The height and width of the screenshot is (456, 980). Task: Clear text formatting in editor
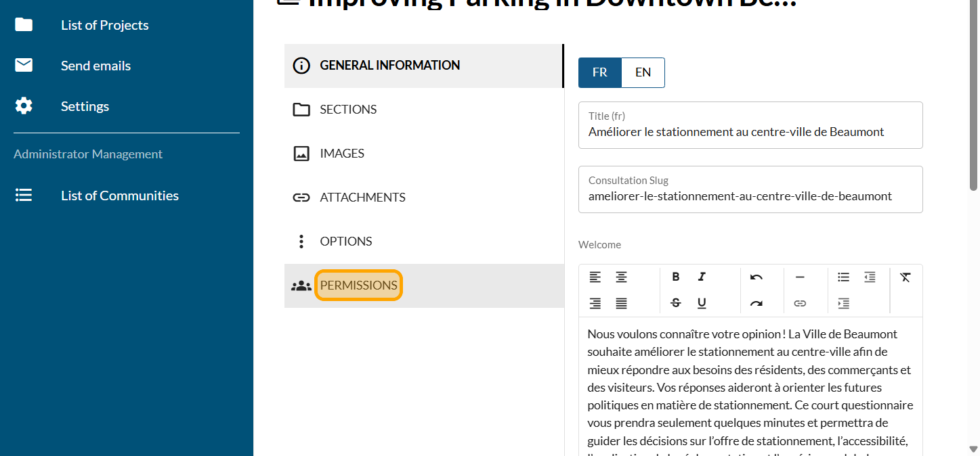[x=906, y=277]
